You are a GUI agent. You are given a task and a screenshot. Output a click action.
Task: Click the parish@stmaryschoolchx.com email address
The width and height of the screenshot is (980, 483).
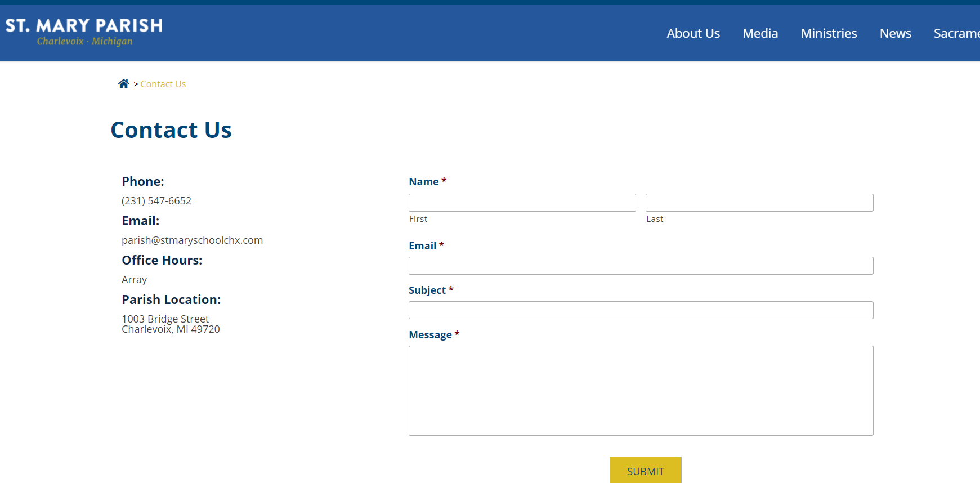(x=192, y=240)
